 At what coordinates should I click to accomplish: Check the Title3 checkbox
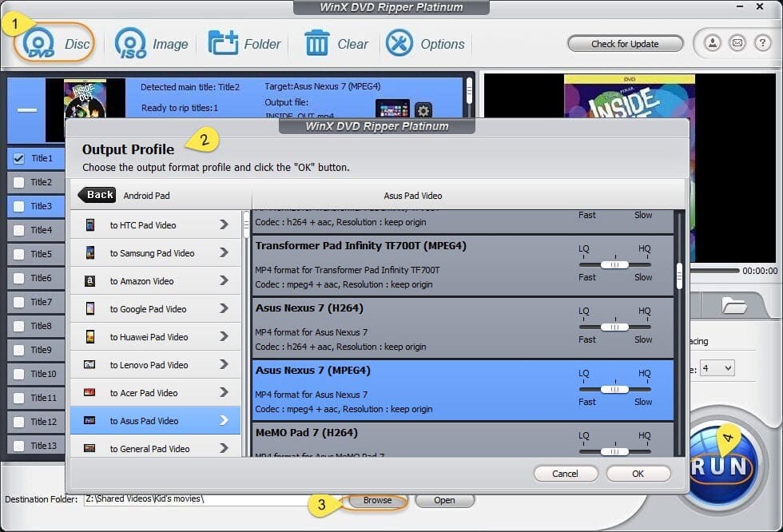pos(19,207)
